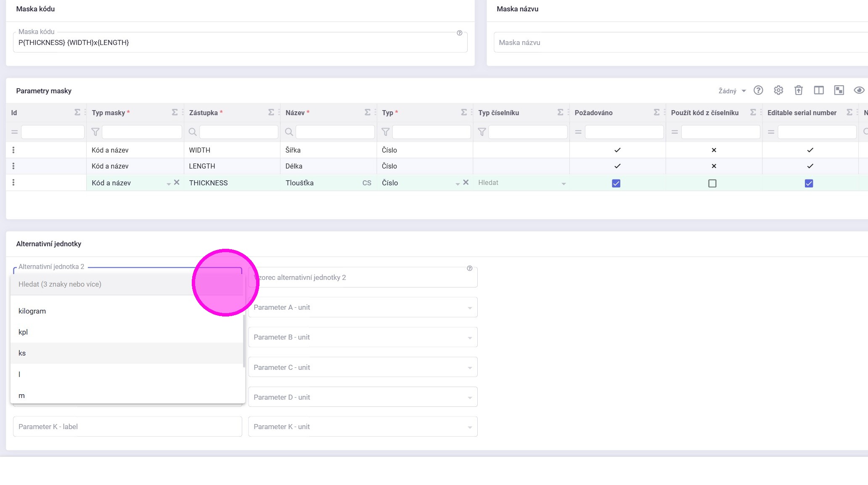Click the checkered squares grid icon
This screenshot has height=485, width=868.
click(839, 90)
